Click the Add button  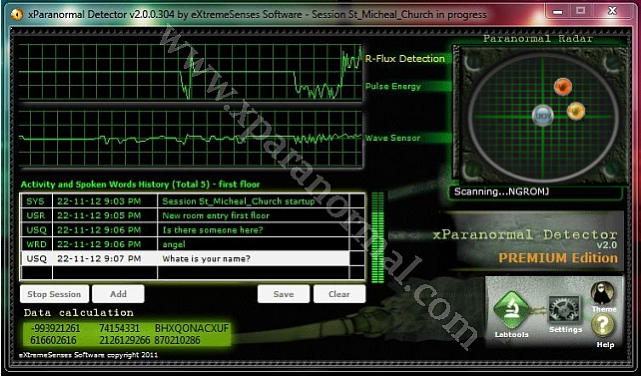[118, 294]
